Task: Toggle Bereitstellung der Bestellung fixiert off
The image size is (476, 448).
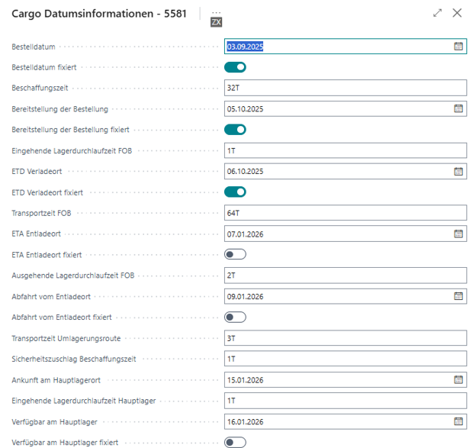Action: 235,130
